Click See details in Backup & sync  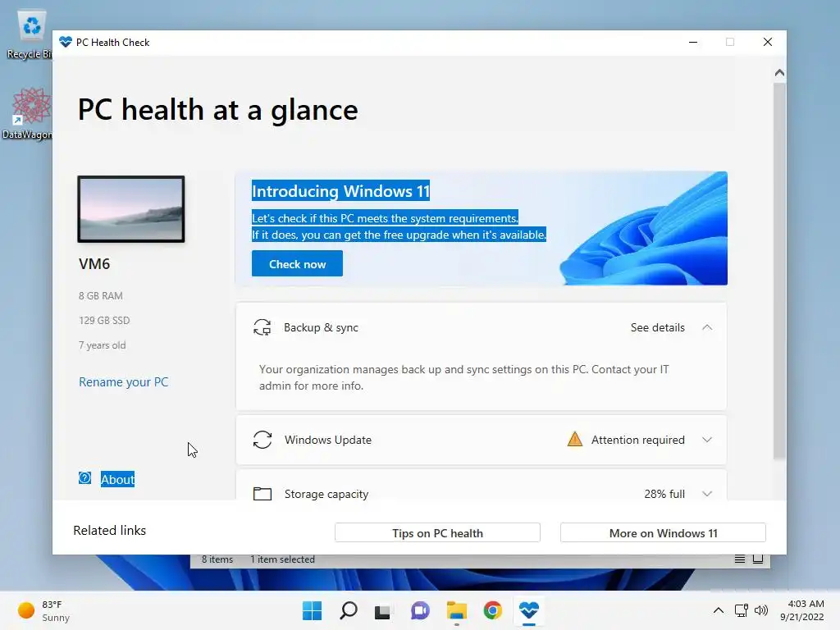tap(657, 327)
